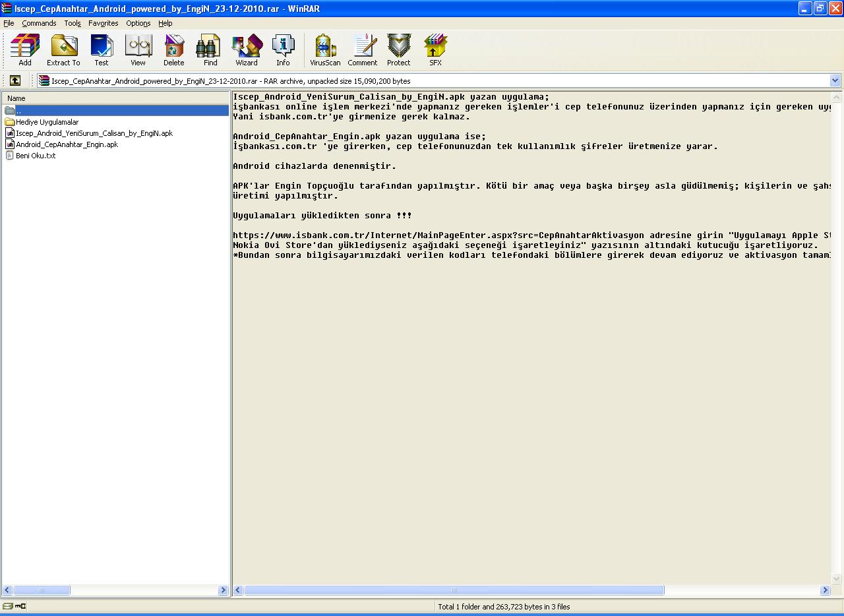
Task: Click the Name column header
Action: [115, 98]
